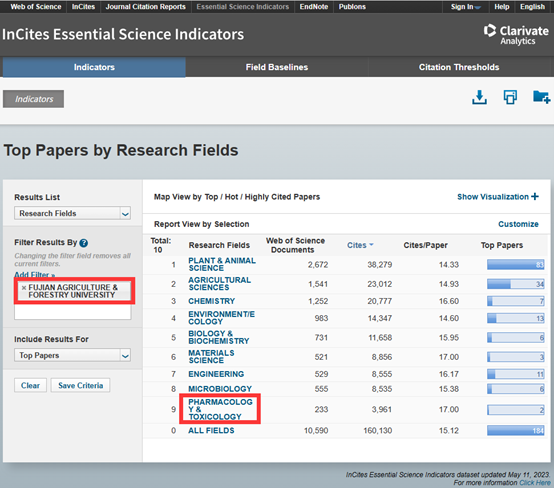Viewport: 554px width, 488px height.
Task: Select Essential Science Indicators in top bar
Action: pyautogui.click(x=243, y=7)
